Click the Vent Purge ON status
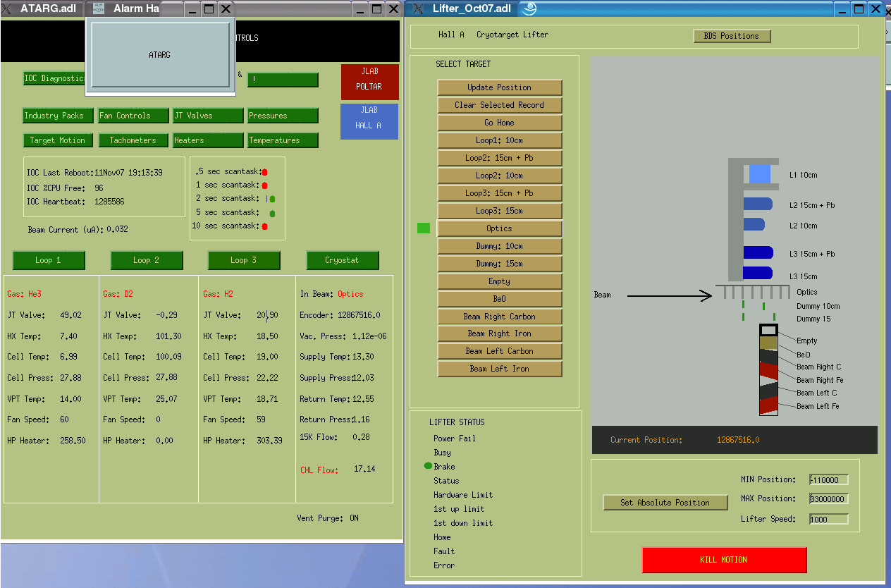Image resolution: width=891 pixels, height=588 pixels. [x=354, y=518]
